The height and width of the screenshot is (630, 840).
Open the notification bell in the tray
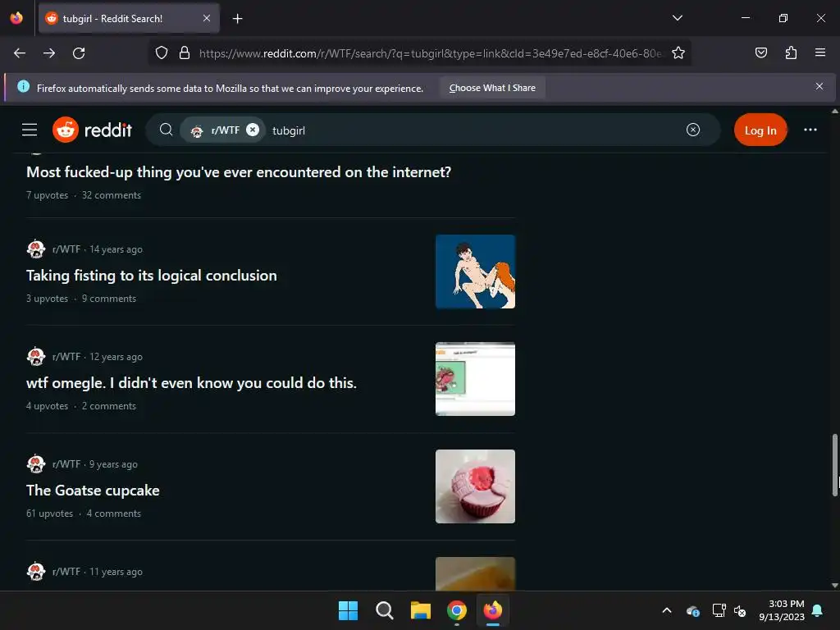pyautogui.click(x=818, y=610)
